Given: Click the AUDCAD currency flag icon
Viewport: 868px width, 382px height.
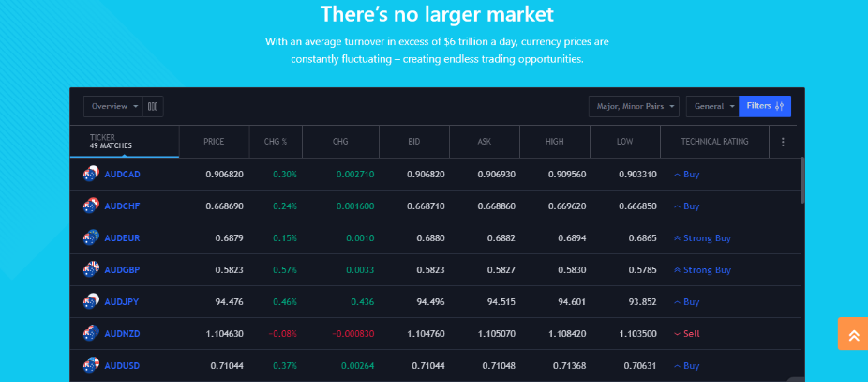Looking at the screenshot, I should tap(91, 174).
